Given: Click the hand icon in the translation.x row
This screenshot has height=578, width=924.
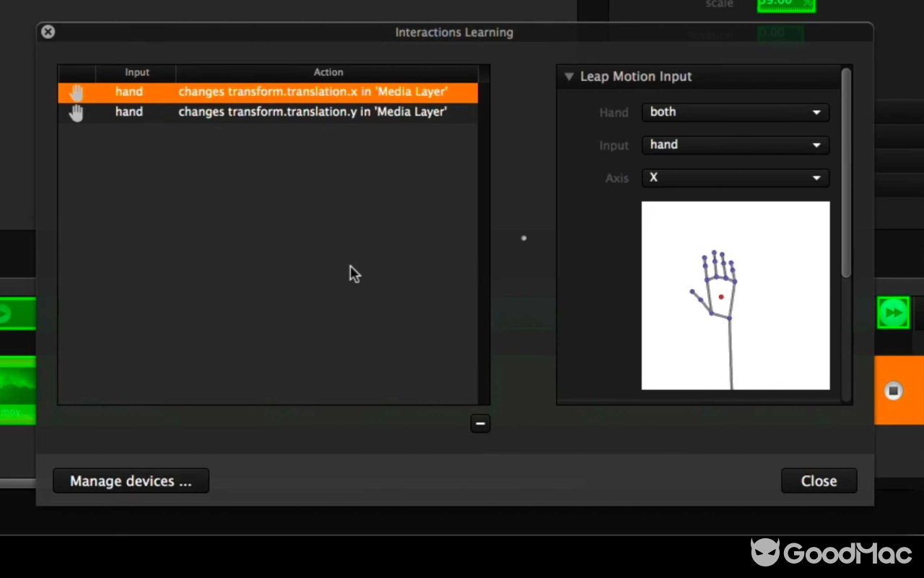Looking at the screenshot, I should coord(77,92).
